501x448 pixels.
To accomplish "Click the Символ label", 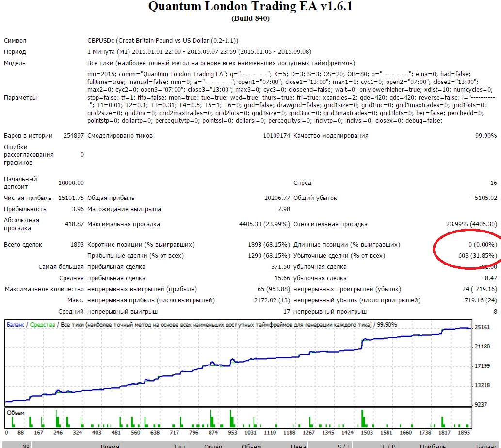I will pos(15,41).
